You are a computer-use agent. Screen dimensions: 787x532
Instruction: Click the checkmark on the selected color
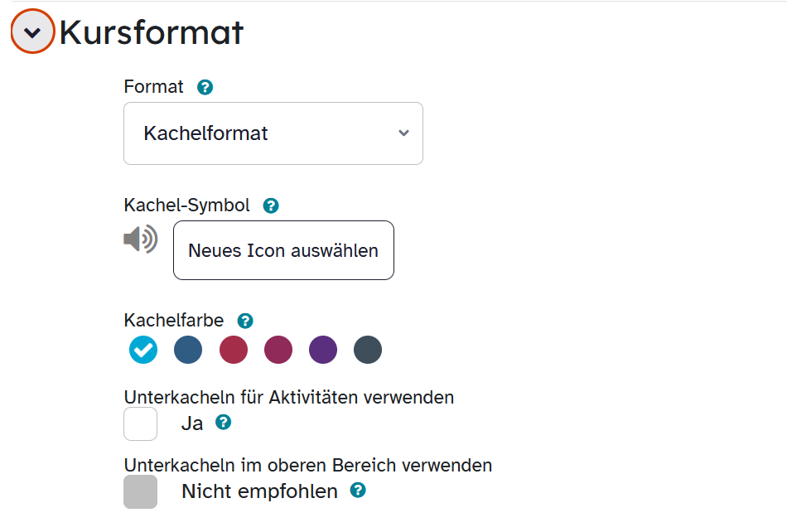pos(142,350)
